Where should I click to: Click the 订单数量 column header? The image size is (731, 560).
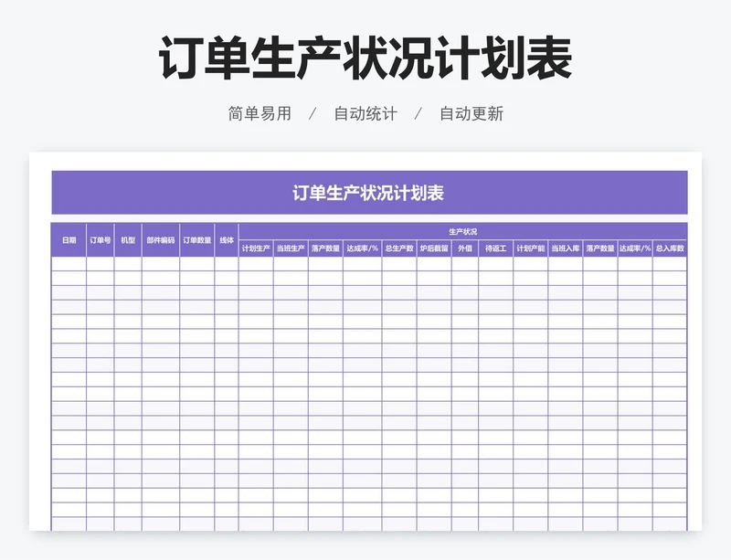(x=197, y=240)
